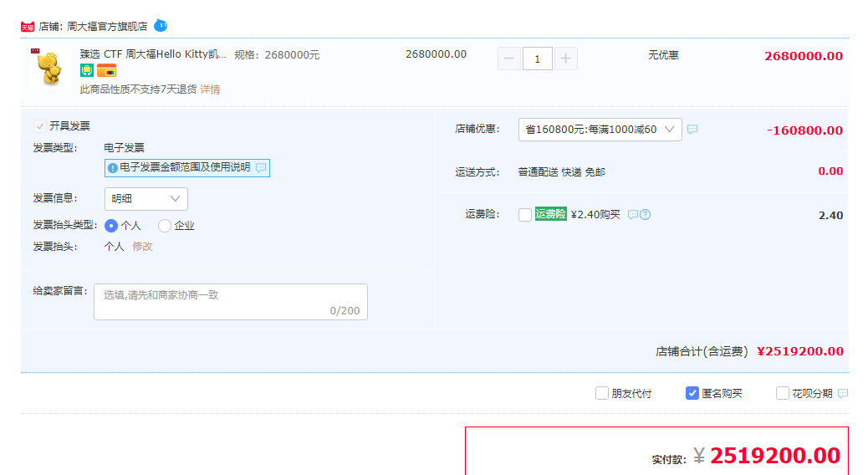Click the 给卖家留言 message text box
The image size is (868, 475).
[231, 302]
